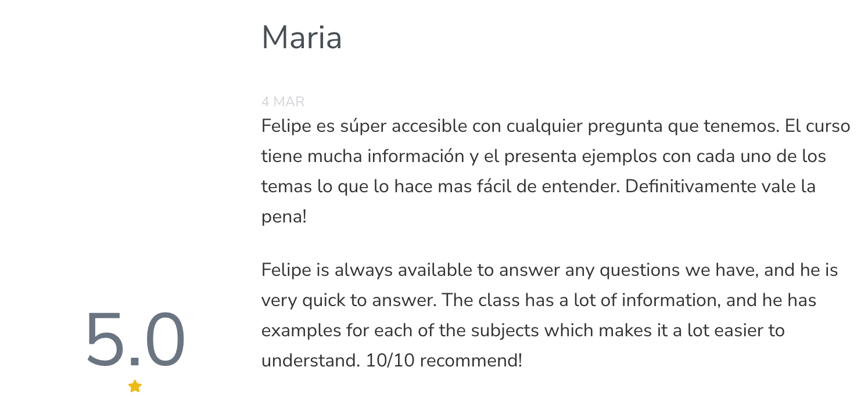Click the 5.0 rating score
The height and width of the screenshot is (417, 868).
tap(135, 340)
